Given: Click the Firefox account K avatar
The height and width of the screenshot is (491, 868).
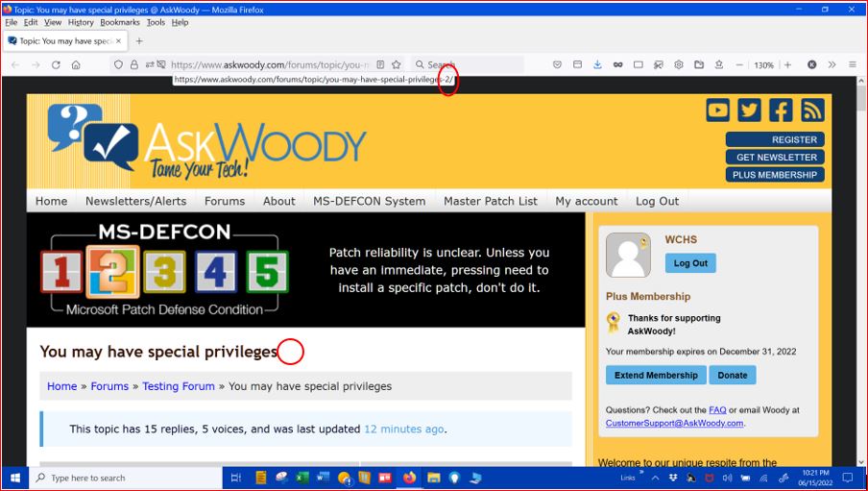Looking at the screenshot, I should (811, 64).
